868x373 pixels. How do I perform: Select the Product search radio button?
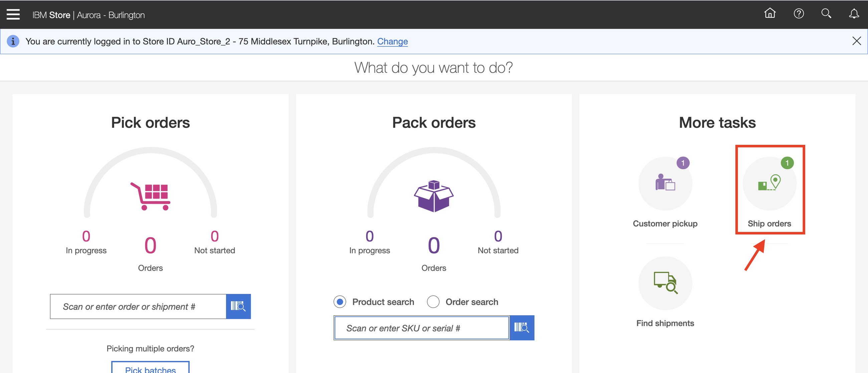coord(340,302)
